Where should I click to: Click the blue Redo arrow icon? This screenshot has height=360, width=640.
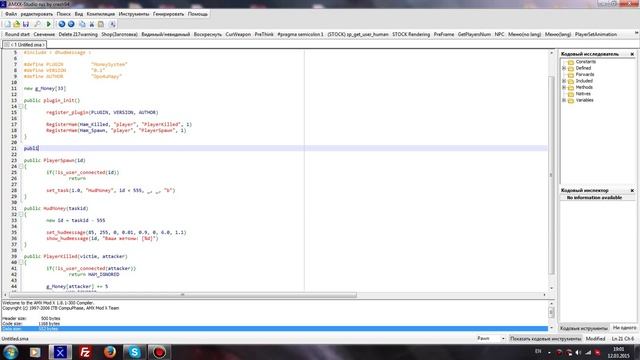click(71, 24)
